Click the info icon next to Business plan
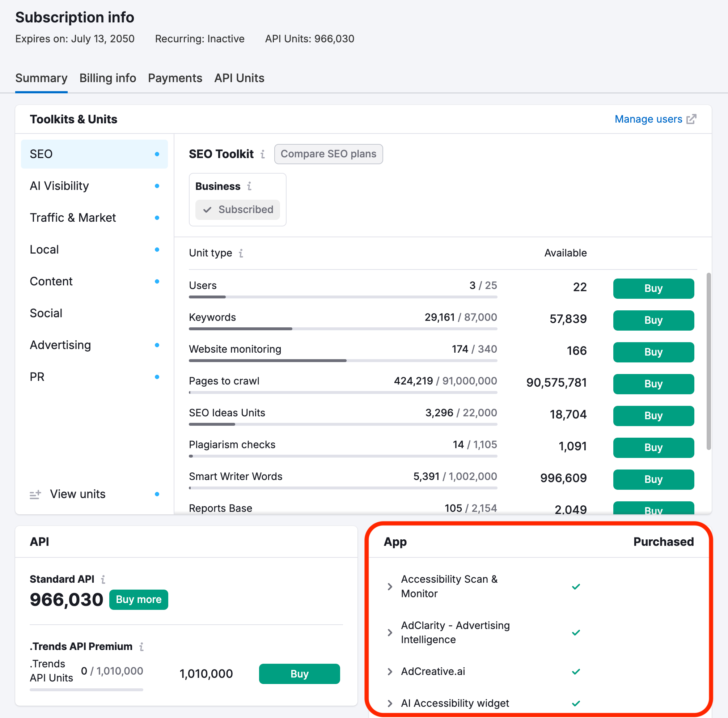Image resolution: width=728 pixels, height=718 pixels. tap(249, 186)
